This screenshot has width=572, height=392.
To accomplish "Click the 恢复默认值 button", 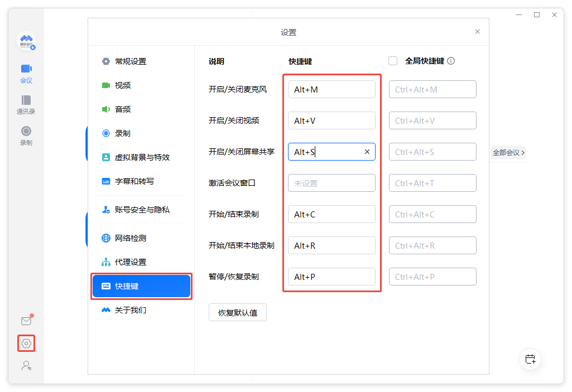I will coord(238,312).
